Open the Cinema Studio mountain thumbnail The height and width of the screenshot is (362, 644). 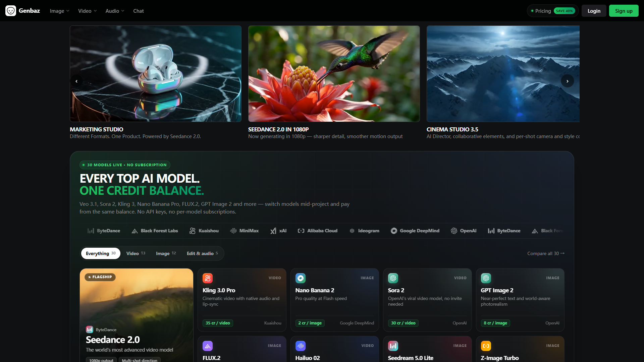pos(503,74)
